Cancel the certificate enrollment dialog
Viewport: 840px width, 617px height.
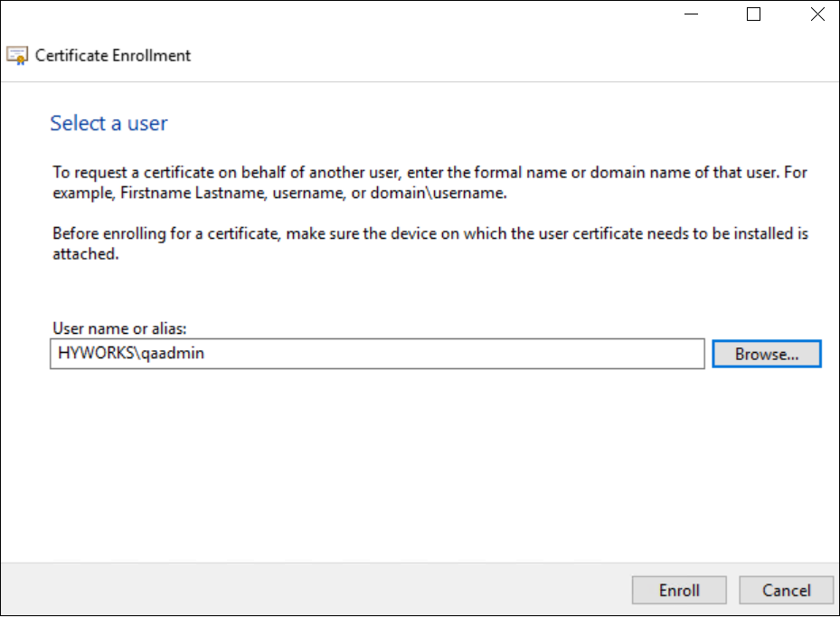787,590
